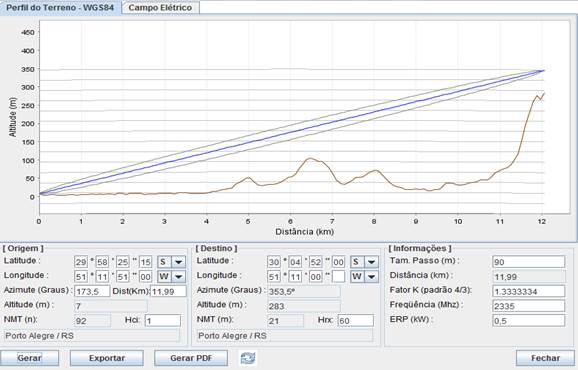
Task: Click the Fechar button
Action: (545, 358)
